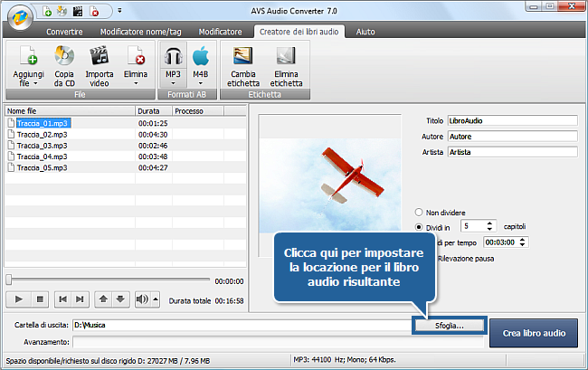Image resolution: width=588 pixels, height=370 pixels.
Task: Click Crea libro audio button
Action: click(534, 333)
